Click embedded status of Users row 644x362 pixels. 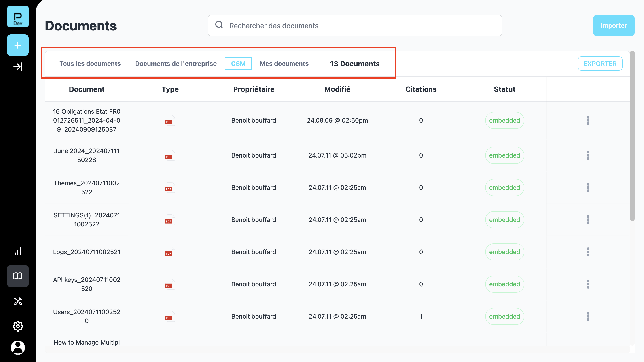tap(504, 316)
